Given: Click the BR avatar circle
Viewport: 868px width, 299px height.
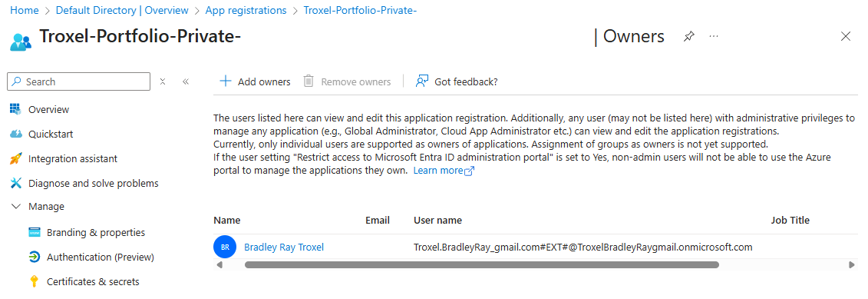Looking at the screenshot, I should pyautogui.click(x=225, y=248).
